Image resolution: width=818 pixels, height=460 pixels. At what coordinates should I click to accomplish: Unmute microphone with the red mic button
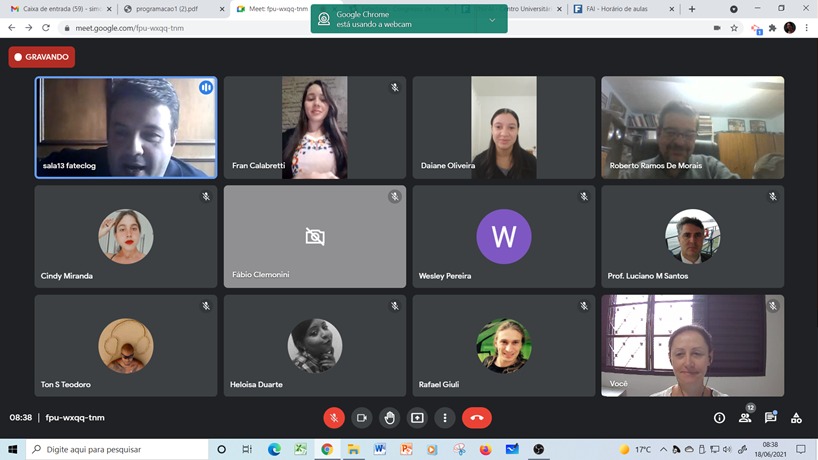334,418
